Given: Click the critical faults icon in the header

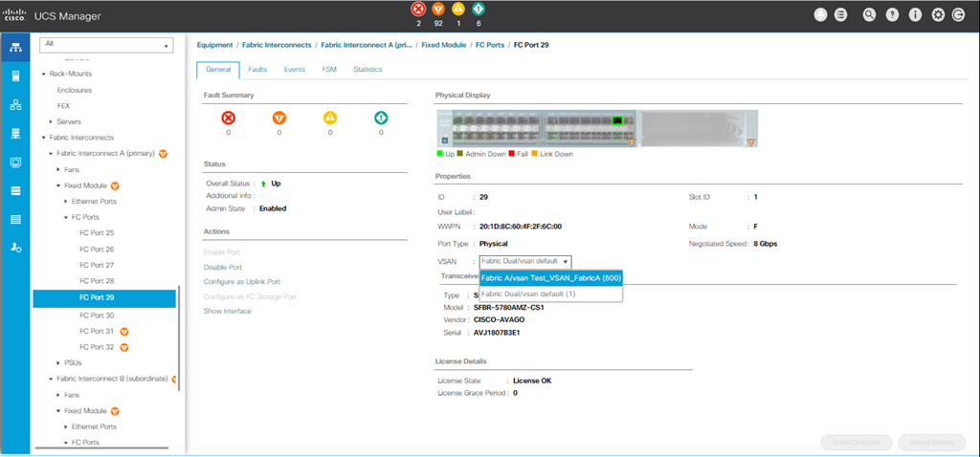Looking at the screenshot, I should pyautogui.click(x=417, y=11).
